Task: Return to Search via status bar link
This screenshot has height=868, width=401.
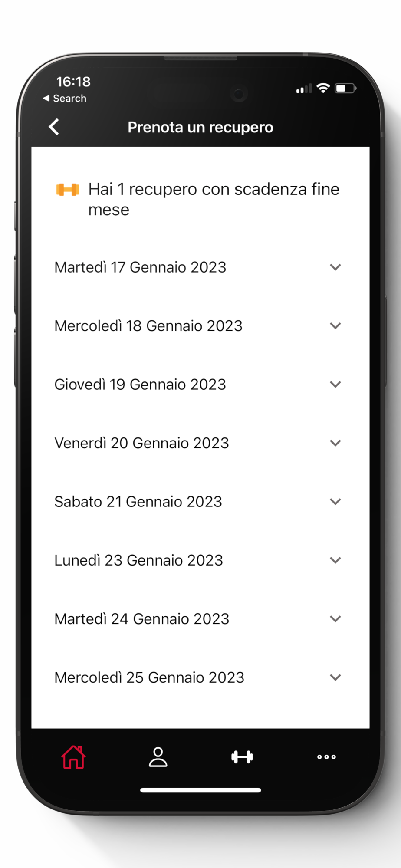Action: 65,99
